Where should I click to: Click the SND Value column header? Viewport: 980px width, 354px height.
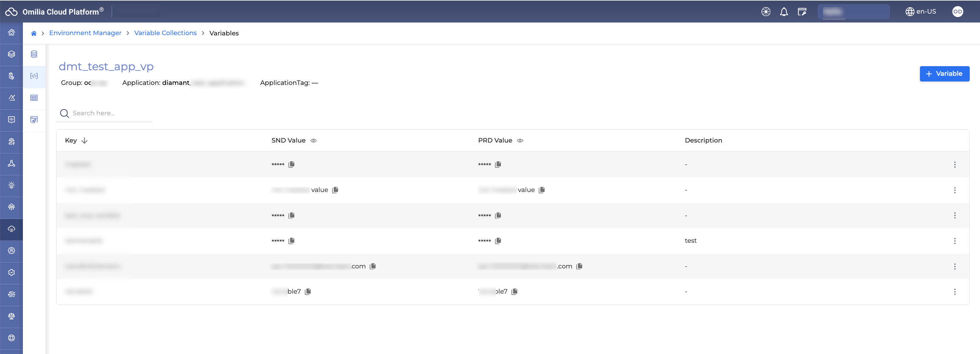(289, 141)
